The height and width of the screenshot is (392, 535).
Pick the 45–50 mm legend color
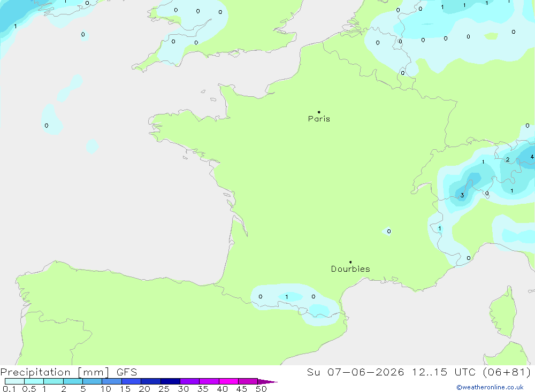coord(248,381)
